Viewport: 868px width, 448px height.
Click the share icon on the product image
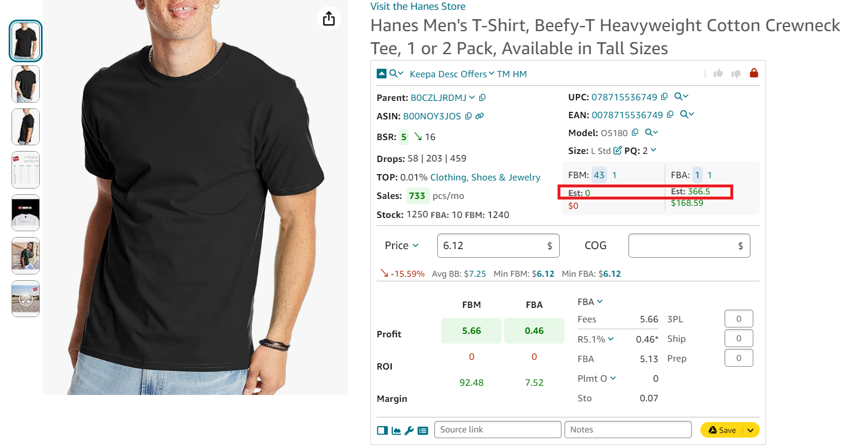pos(329,18)
